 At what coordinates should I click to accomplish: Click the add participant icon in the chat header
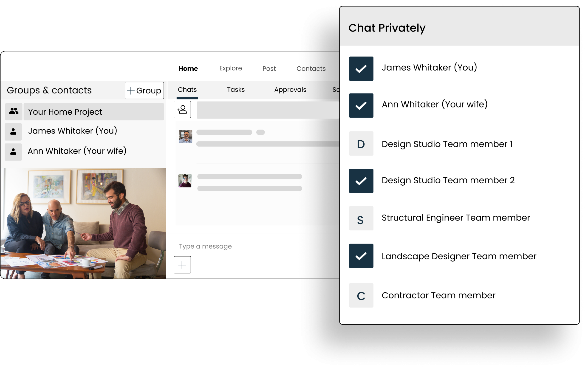tap(182, 109)
